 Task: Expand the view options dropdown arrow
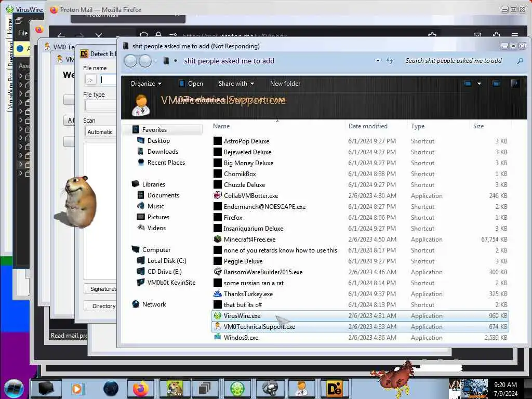[x=479, y=84]
